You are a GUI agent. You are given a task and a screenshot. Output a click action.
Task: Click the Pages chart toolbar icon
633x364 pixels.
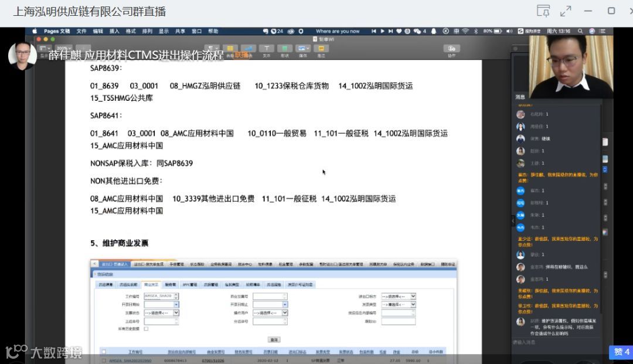coord(249,49)
